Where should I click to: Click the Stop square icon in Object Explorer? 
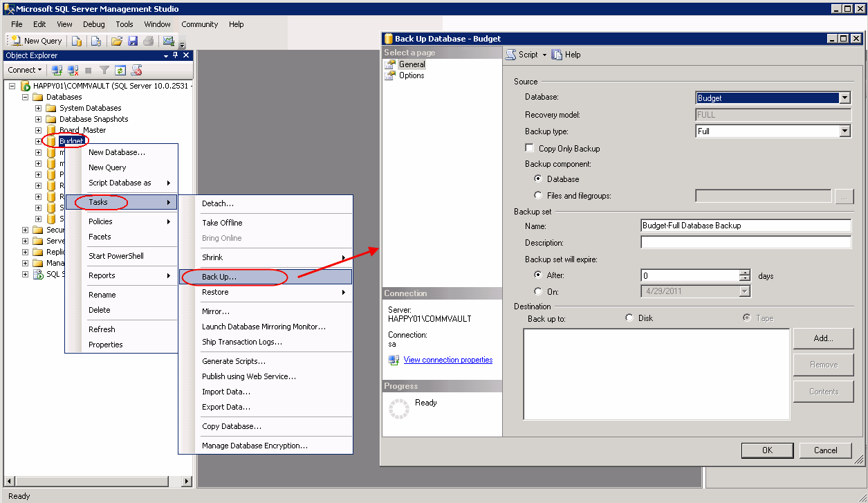[x=89, y=70]
